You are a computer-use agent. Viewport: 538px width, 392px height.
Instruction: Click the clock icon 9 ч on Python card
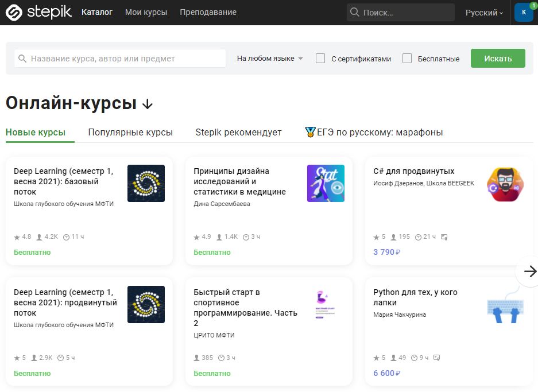coord(414,358)
